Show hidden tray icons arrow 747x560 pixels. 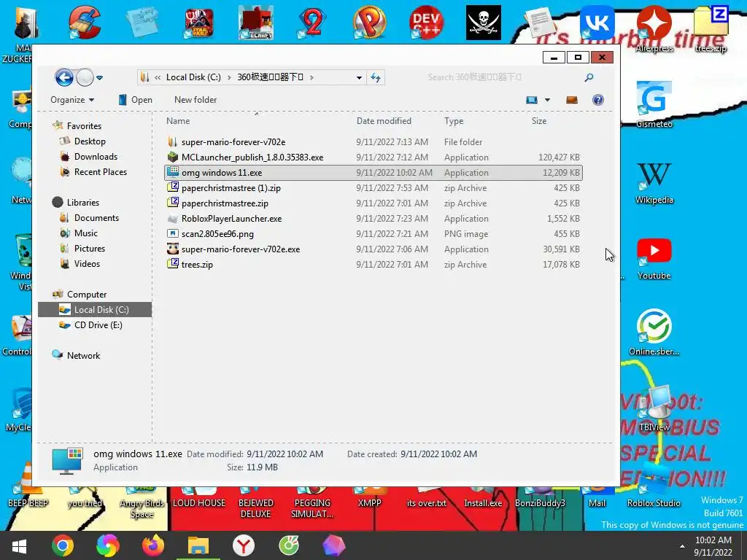682,546
